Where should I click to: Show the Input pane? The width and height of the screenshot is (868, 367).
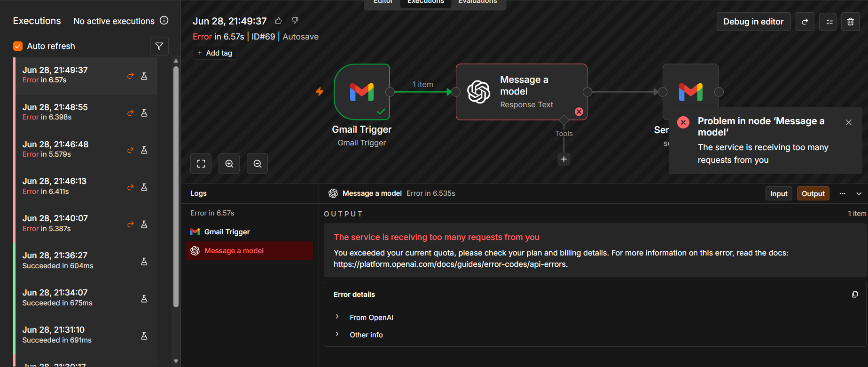[x=779, y=194]
